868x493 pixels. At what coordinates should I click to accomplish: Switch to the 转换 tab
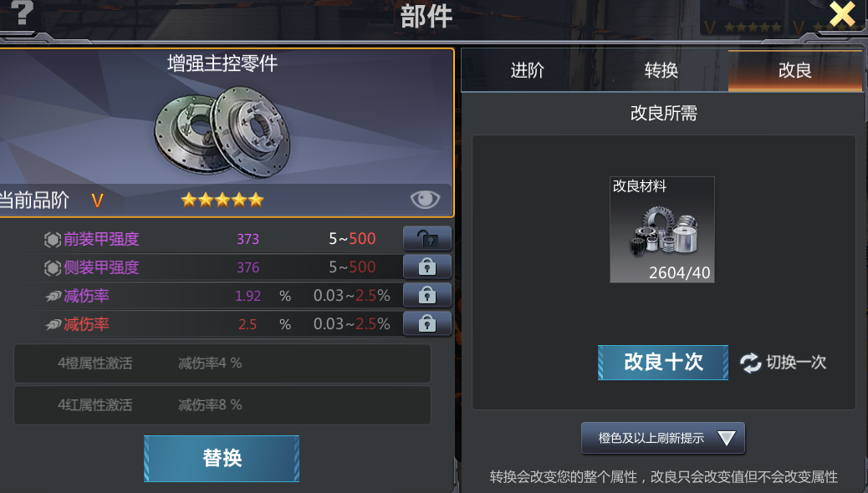point(661,70)
